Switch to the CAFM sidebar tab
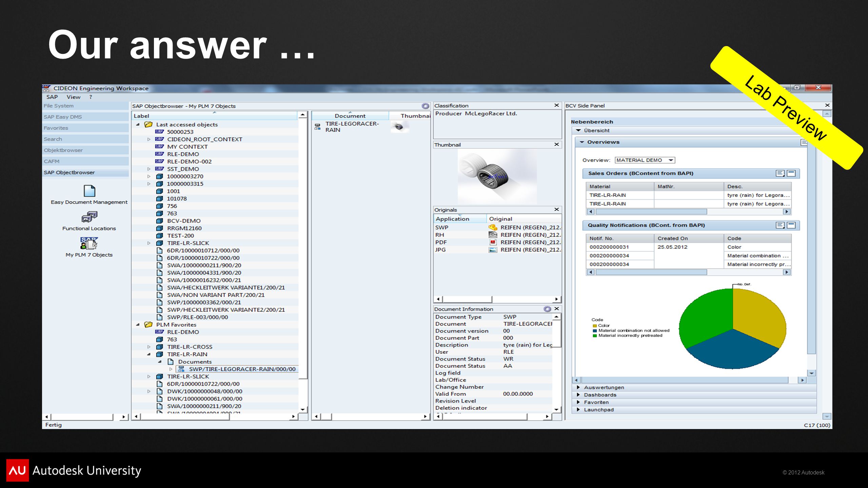The image size is (868, 488). (85, 161)
